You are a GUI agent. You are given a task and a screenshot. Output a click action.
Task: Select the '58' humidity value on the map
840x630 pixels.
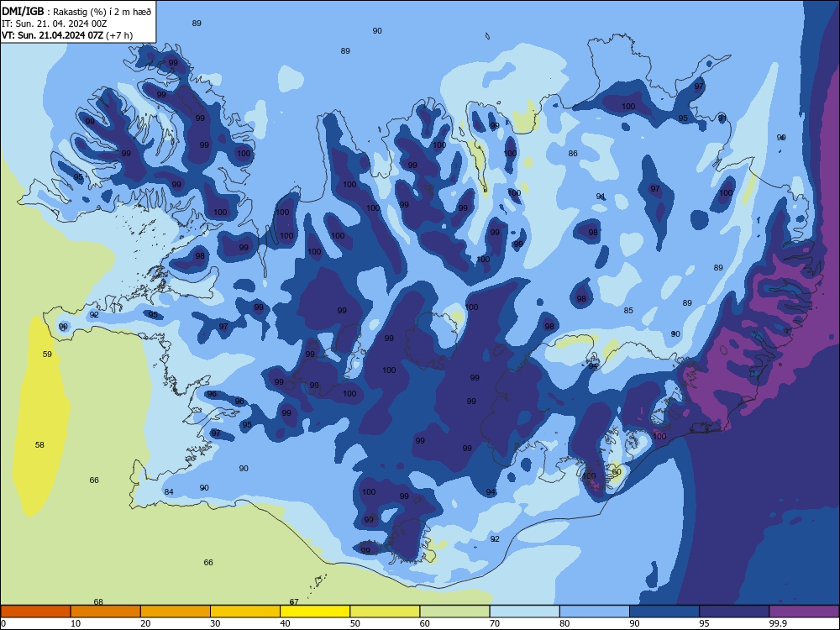[39, 444]
